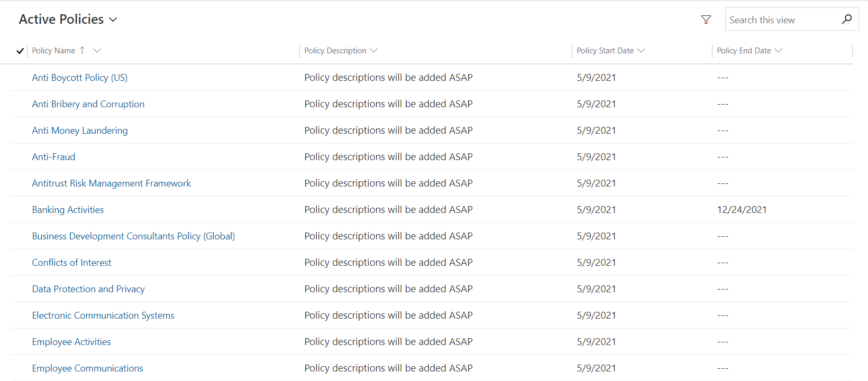The height and width of the screenshot is (381, 868).
Task: Open the Anti Money Laundering policy
Action: 80,131
